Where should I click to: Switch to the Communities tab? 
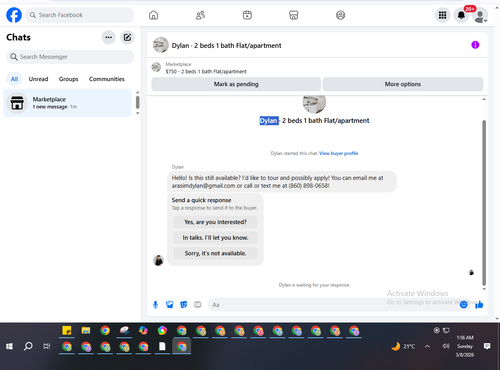[107, 79]
